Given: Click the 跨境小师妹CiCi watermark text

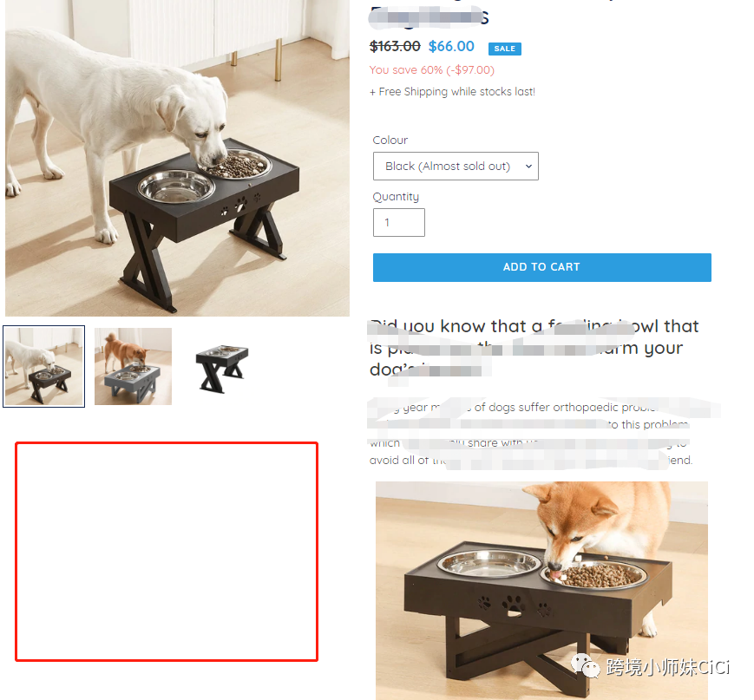Looking at the screenshot, I should (668, 667).
